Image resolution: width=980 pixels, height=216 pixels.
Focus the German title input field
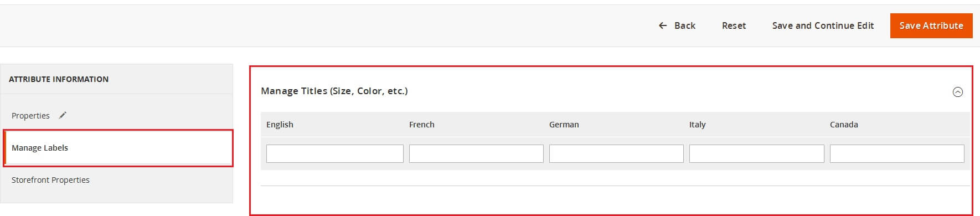coord(616,153)
